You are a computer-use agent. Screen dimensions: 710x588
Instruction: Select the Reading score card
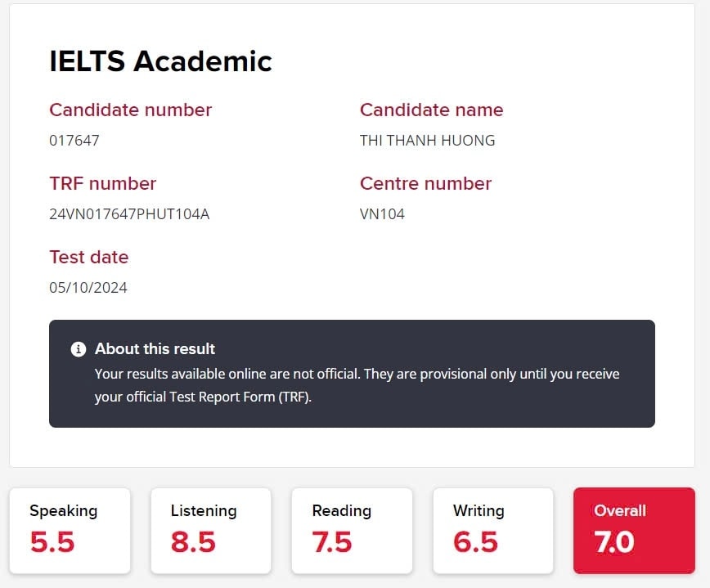coord(352,531)
